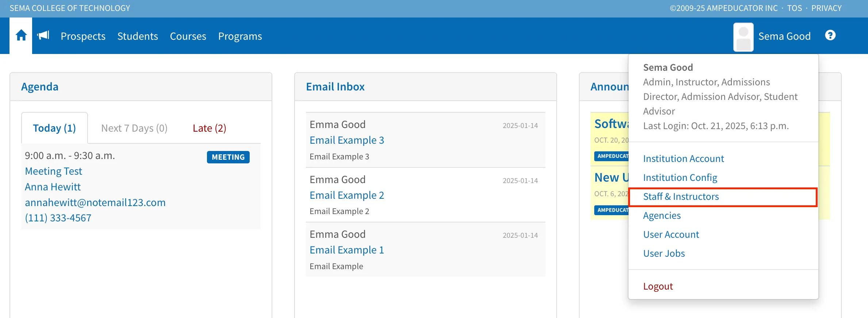Open the Programs menu
Image resolution: width=868 pixels, height=318 pixels.
(240, 36)
